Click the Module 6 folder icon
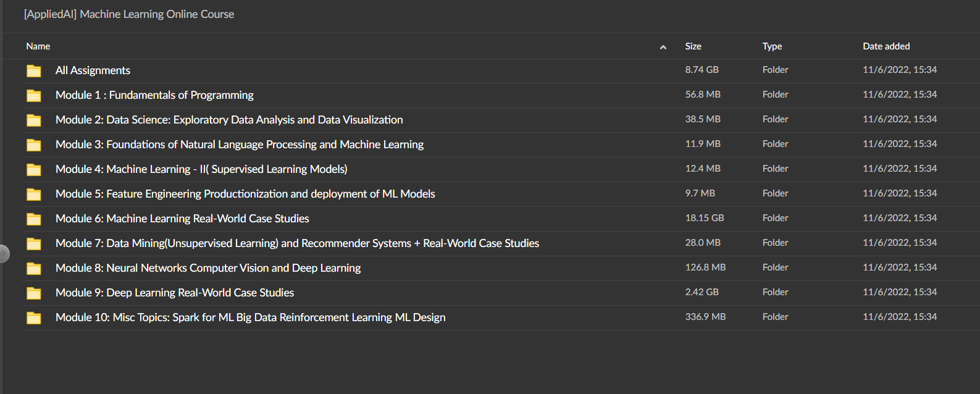 34,219
